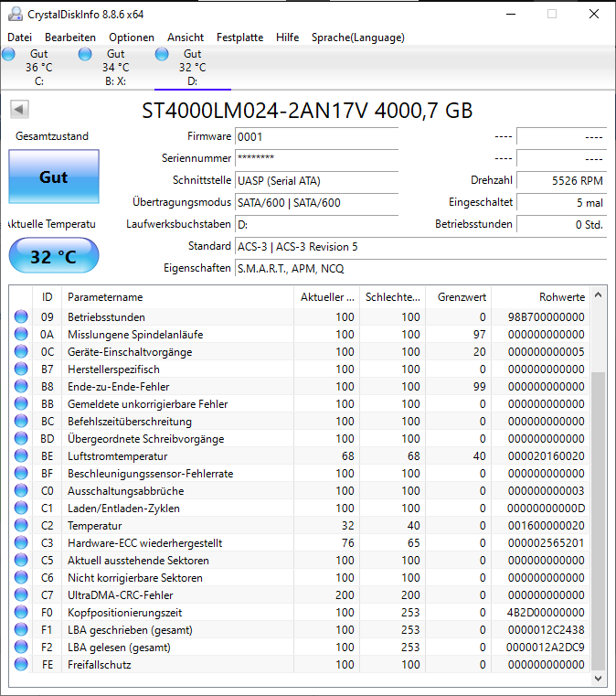616x696 pixels.
Task: Click status orb of LBA geschrieben (gesamt) row
Action: pos(21,629)
